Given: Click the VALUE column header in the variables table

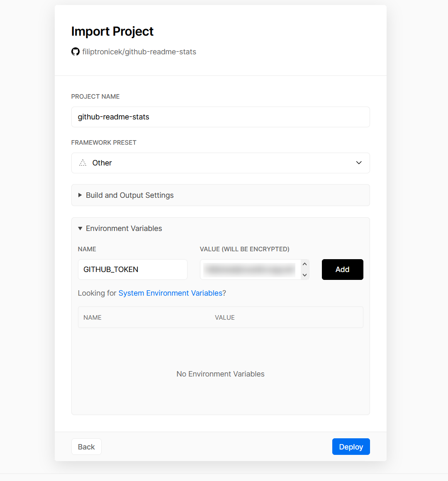Looking at the screenshot, I should (225, 318).
